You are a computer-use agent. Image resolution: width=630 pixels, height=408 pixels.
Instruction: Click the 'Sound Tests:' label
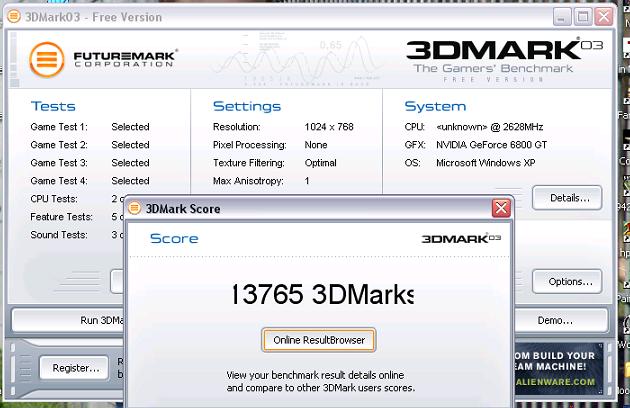pyautogui.click(x=59, y=235)
